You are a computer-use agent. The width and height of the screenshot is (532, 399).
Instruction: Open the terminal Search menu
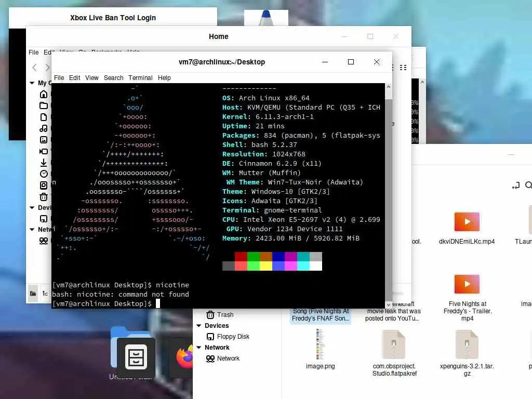pos(113,78)
